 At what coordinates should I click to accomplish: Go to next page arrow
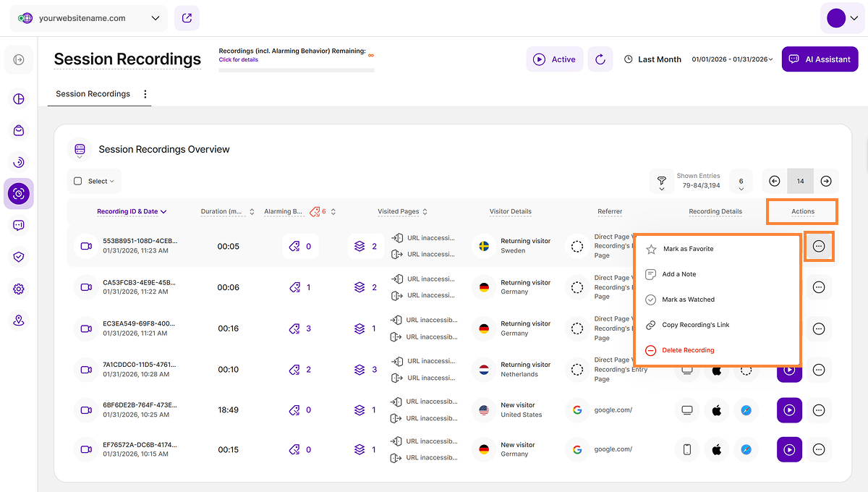click(x=826, y=181)
